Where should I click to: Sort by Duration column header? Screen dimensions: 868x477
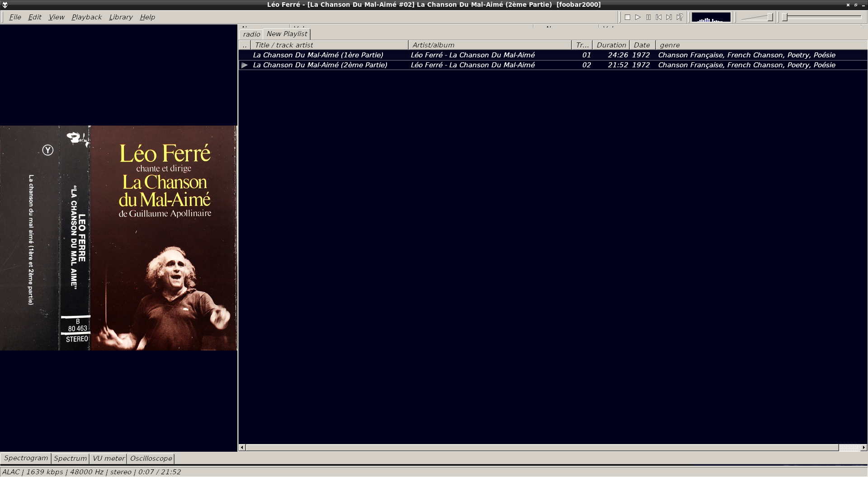tap(611, 45)
